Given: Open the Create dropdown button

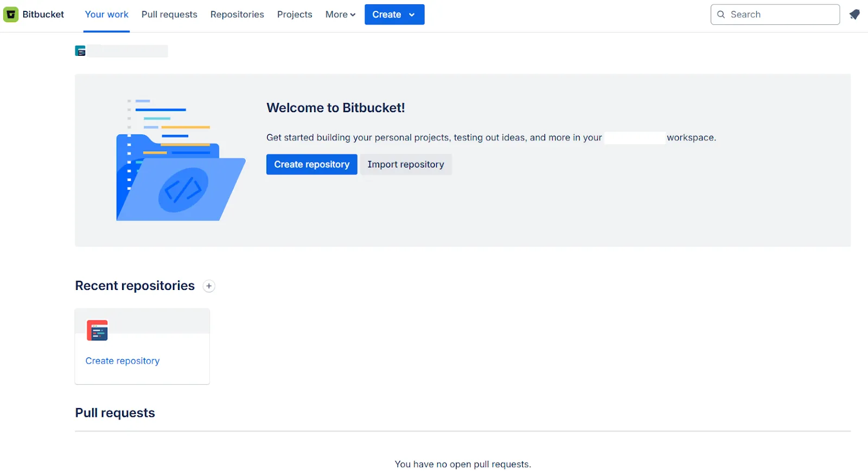Looking at the screenshot, I should (x=394, y=15).
